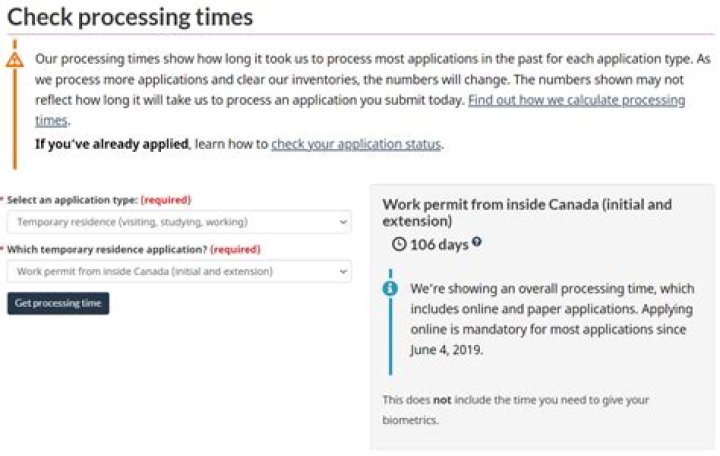Open the application type dropdown
This screenshot has height=456, width=720.
pyautogui.click(x=178, y=221)
